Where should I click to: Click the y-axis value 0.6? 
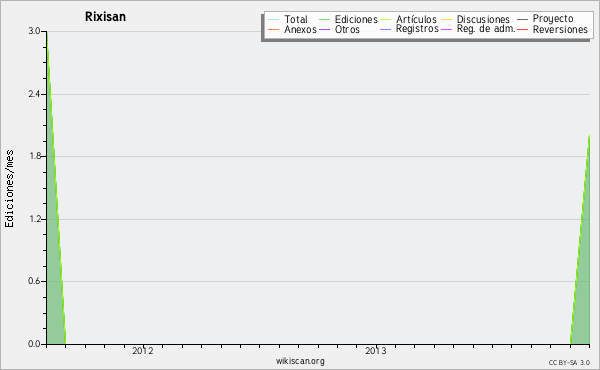click(x=34, y=282)
